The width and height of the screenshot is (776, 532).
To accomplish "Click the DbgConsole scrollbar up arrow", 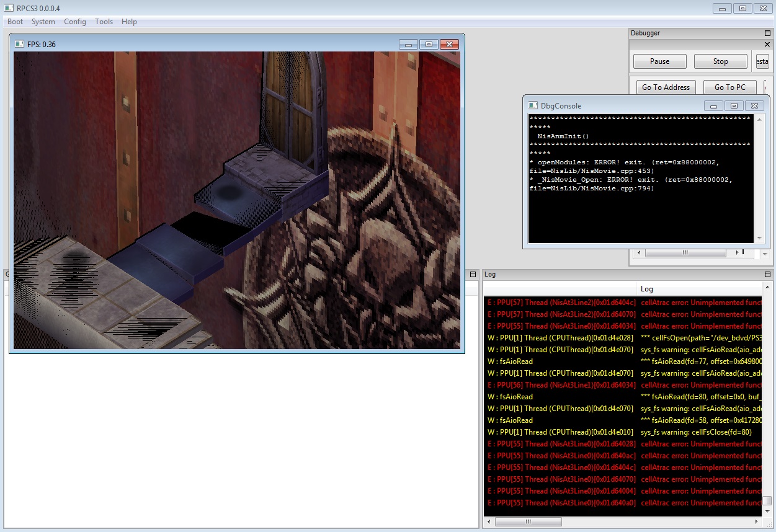I will (x=759, y=118).
